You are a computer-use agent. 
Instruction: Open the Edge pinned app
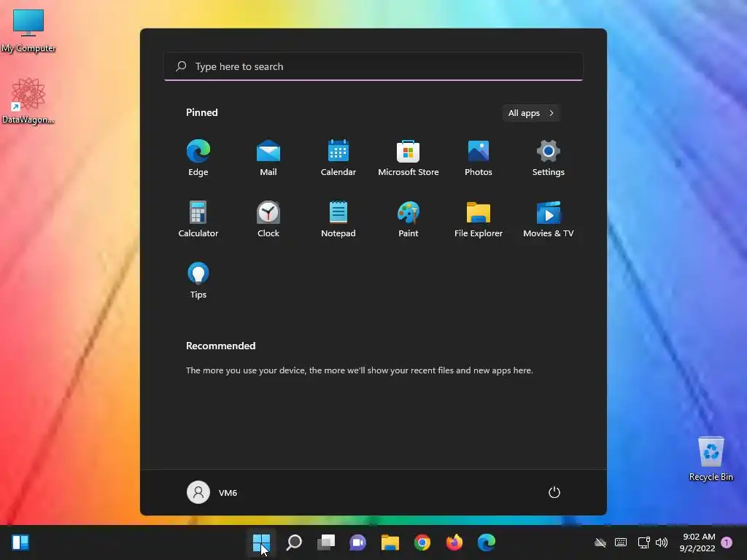click(x=198, y=158)
